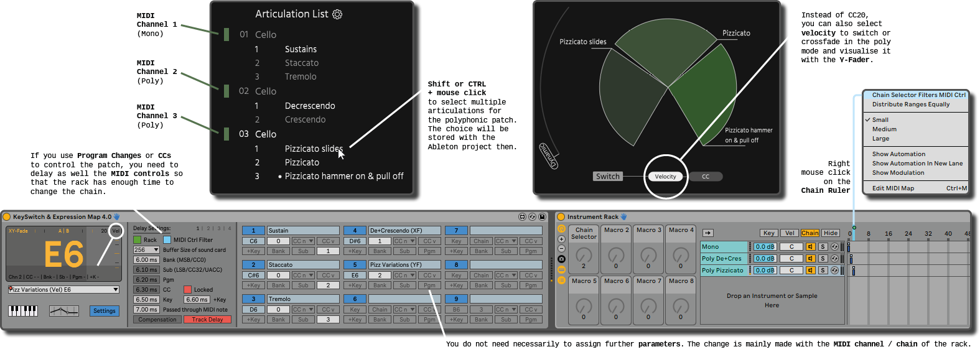Select Velocity mode in the fader panel
This screenshot has width=980, height=362.
coord(665,177)
